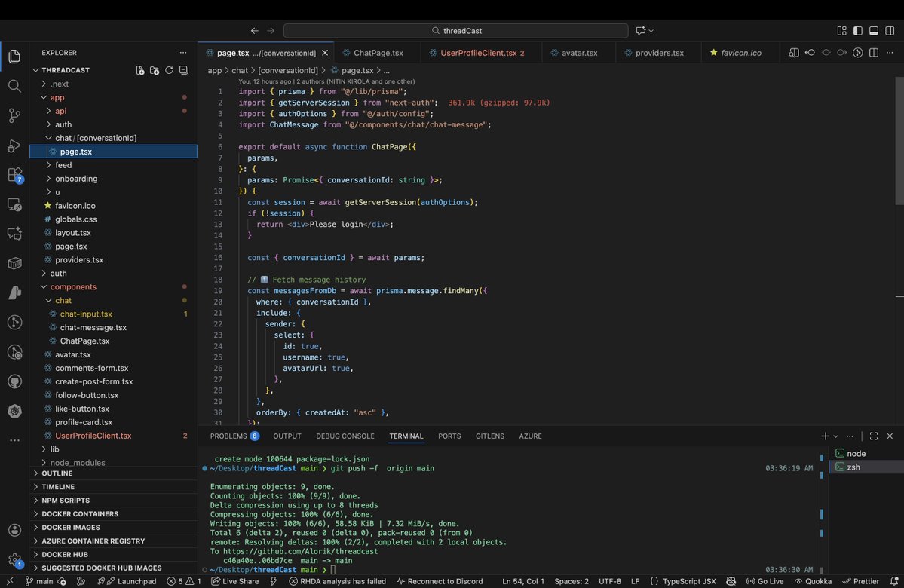Image resolution: width=904 pixels, height=588 pixels.
Task: Click errors and warnings count in status bar
Action: tap(184, 581)
